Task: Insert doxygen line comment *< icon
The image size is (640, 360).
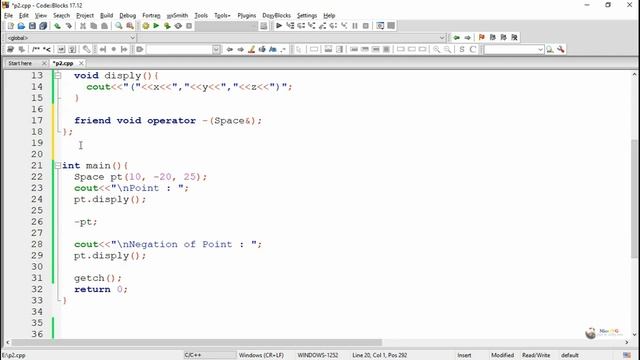Action: click(x=47, y=49)
